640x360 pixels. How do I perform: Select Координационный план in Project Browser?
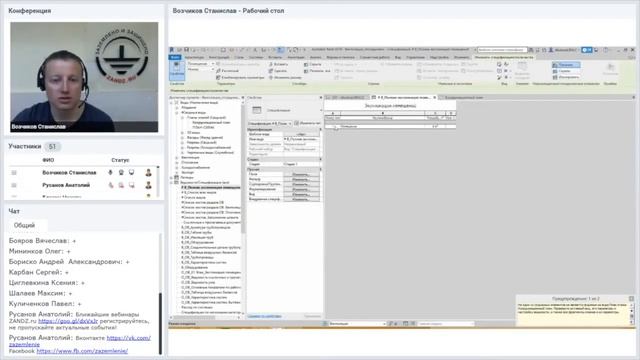211,122
